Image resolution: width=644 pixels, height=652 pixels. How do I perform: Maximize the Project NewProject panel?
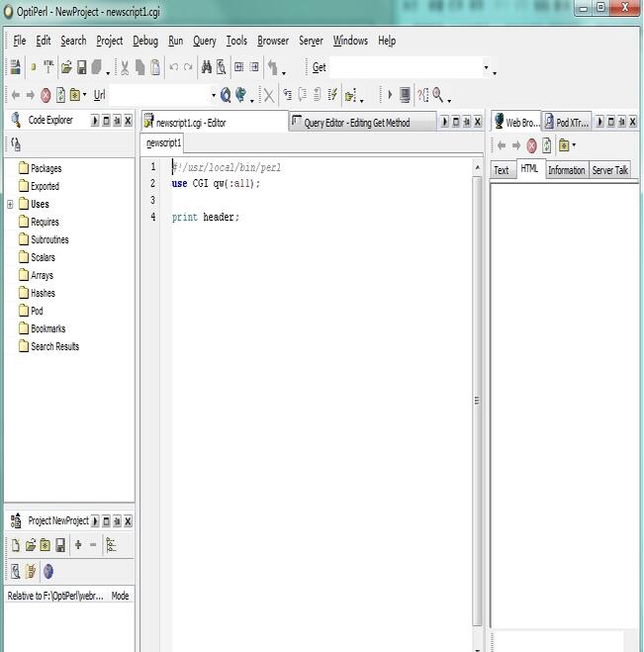click(107, 521)
